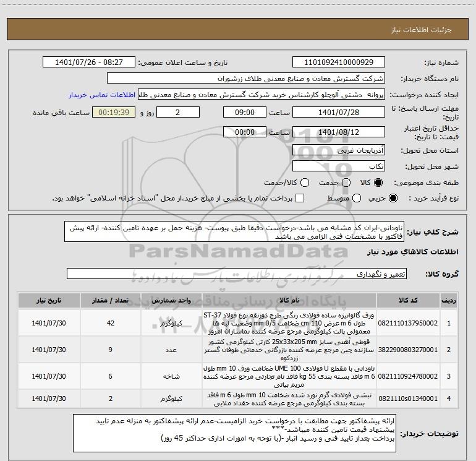The height and width of the screenshot is (461, 476).
Task: Click quantity 9 in row 2
Action: (x=111, y=350)
